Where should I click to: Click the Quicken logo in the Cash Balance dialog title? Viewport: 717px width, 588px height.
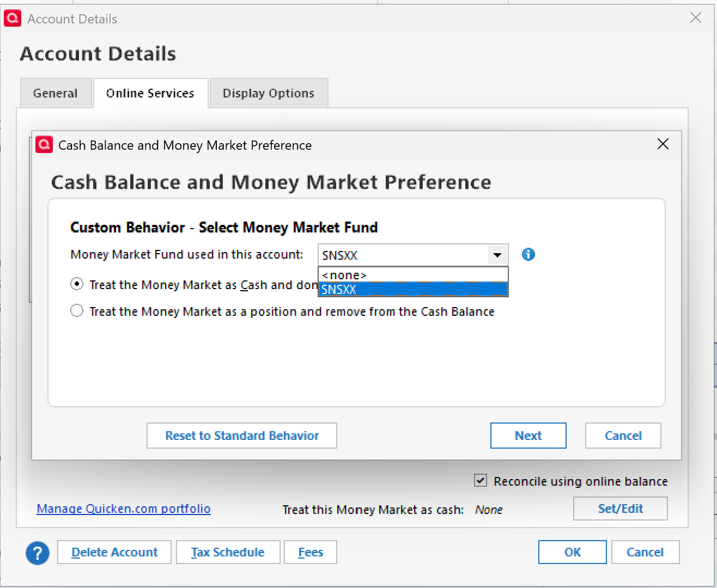coord(44,145)
